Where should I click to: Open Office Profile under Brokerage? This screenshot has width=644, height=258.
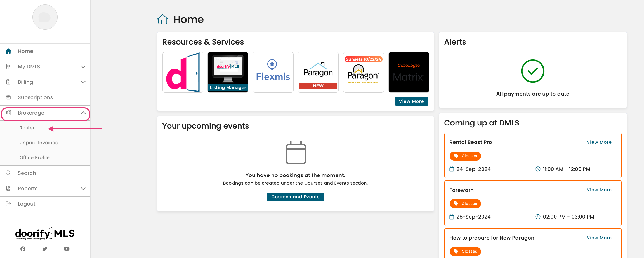(35, 157)
